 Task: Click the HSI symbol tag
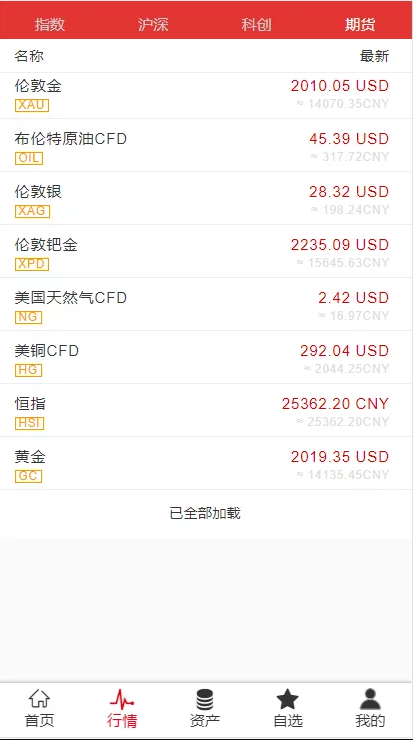29,423
